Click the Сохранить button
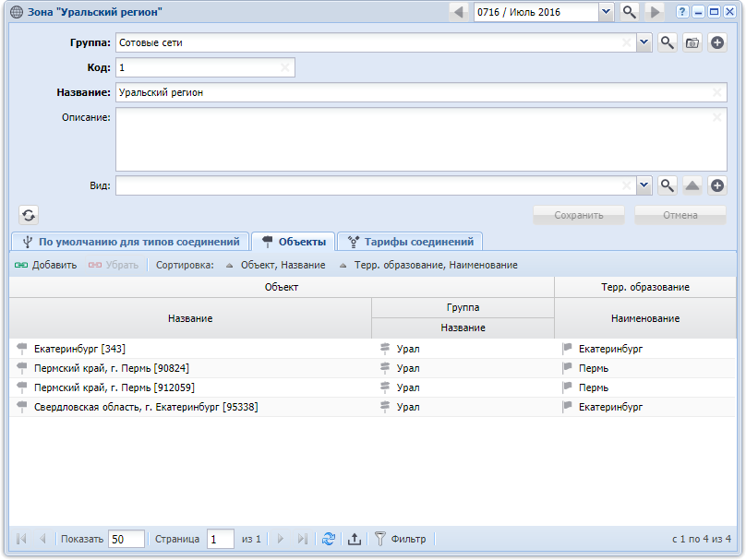 [x=579, y=215]
